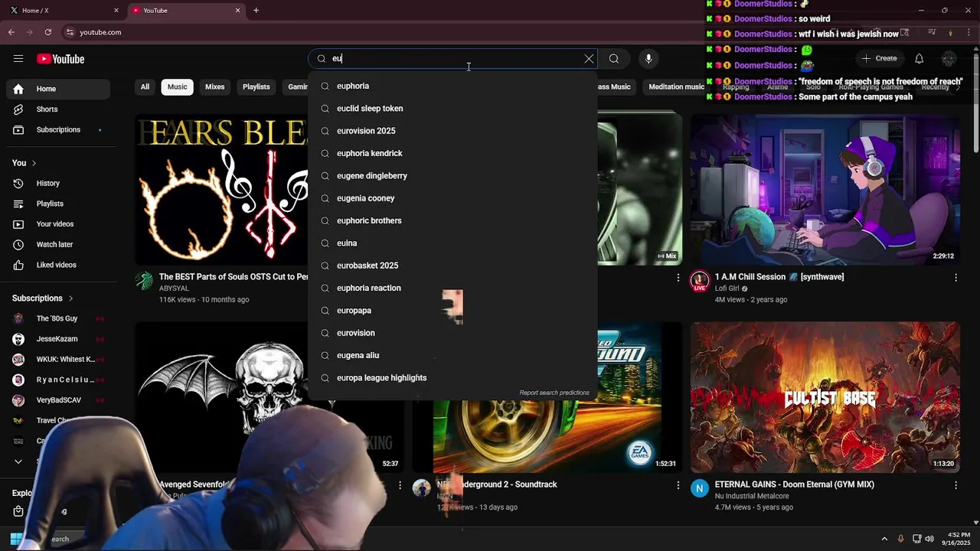Go back in browser
This screenshot has width=980, height=551.
point(11,32)
